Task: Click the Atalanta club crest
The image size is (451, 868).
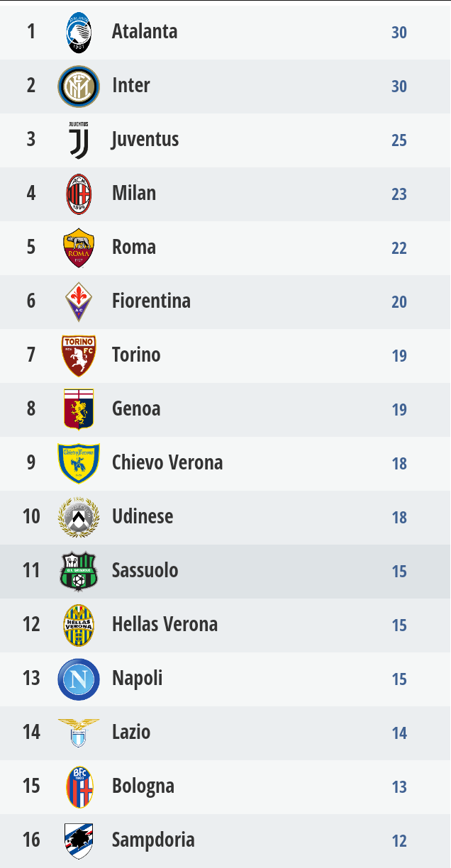Action: click(x=79, y=33)
